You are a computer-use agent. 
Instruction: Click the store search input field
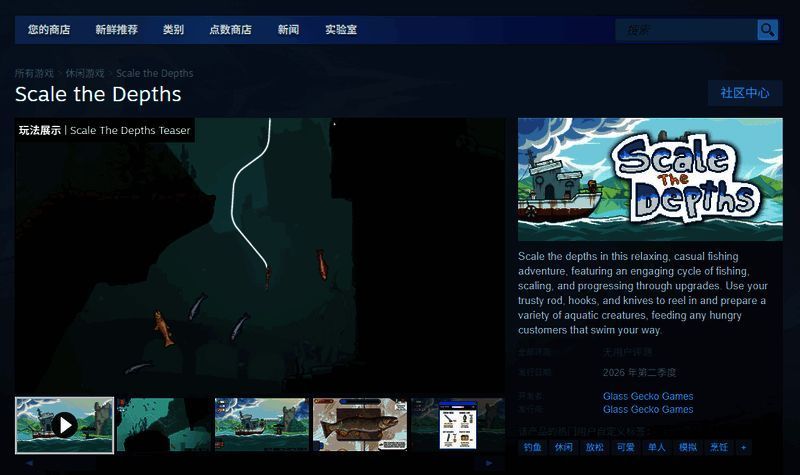pyautogui.click(x=685, y=30)
